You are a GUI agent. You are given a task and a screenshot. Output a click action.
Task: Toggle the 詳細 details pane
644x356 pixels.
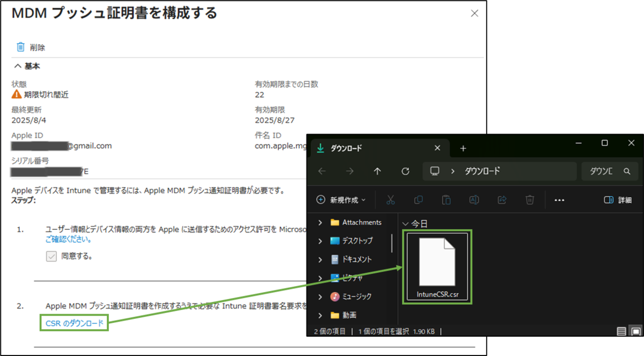click(618, 200)
